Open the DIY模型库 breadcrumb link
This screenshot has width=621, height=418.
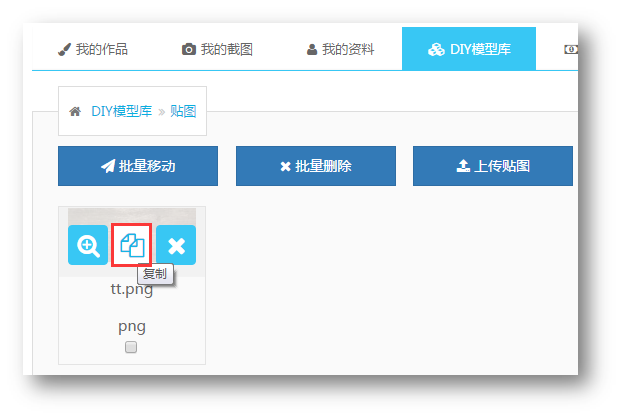122,111
